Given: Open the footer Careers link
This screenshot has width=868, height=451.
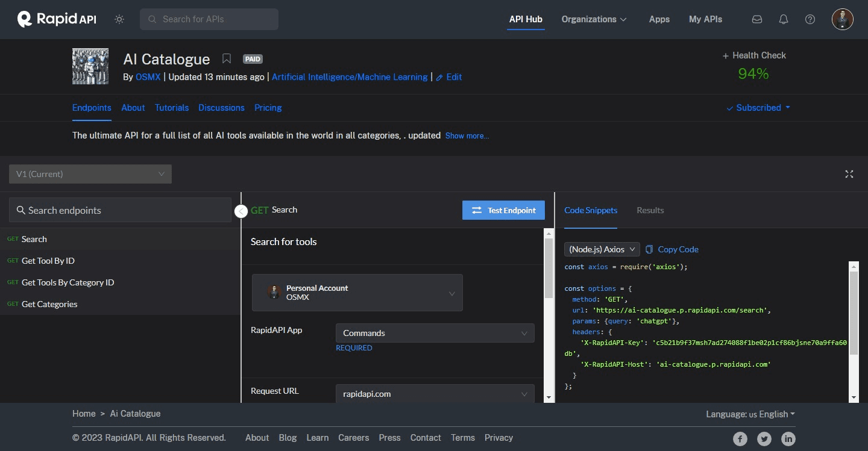Looking at the screenshot, I should tap(353, 438).
